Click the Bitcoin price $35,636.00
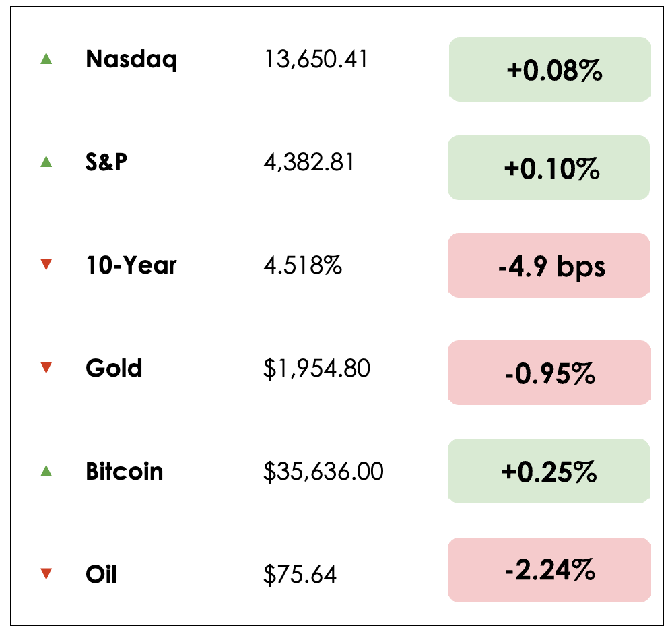The width and height of the screenshot is (672, 636). click(323, 472)
